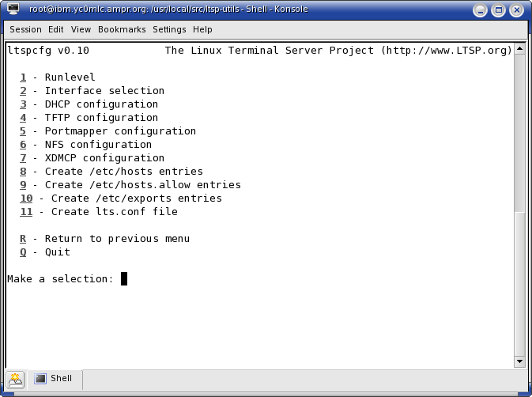
Task: Switch to the Shell tab
Action: 55,379
